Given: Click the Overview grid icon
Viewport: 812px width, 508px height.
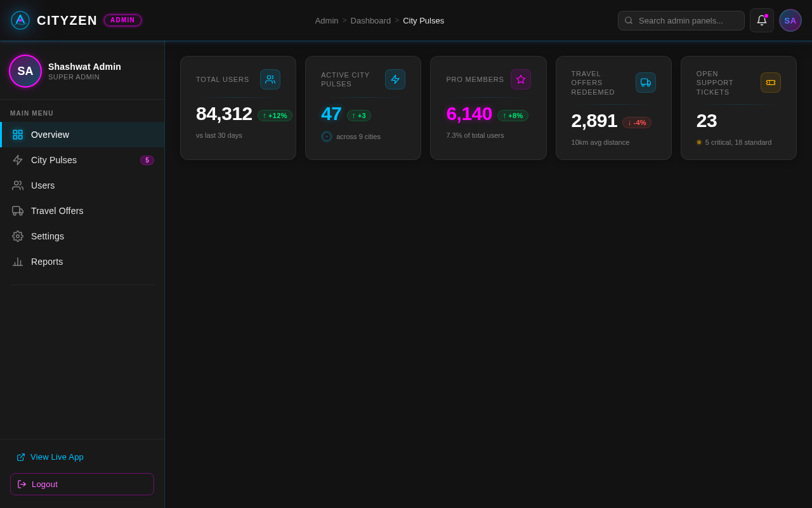Looking at the screenshot, I should click(18, 135).
